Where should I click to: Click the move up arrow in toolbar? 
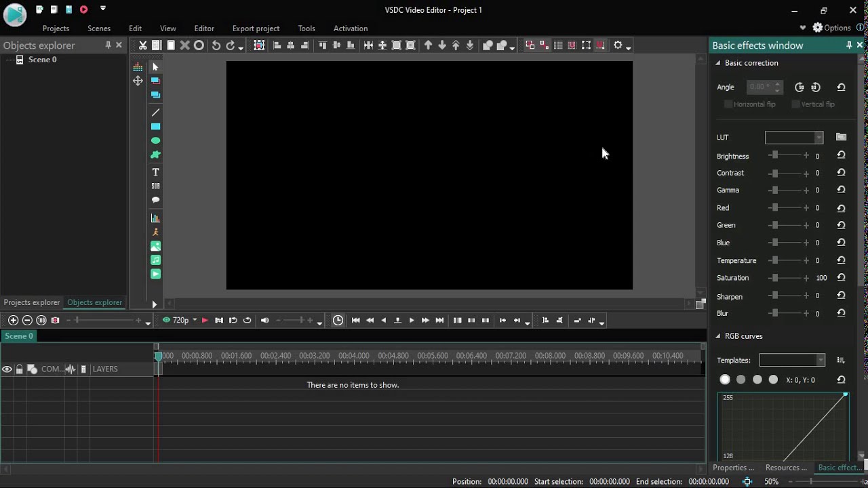tap(428, 45)
